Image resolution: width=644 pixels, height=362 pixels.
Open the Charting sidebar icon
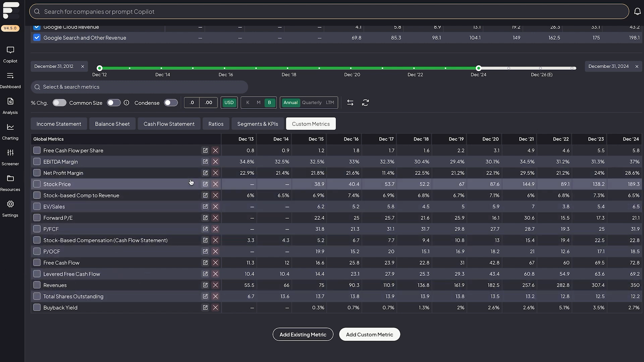tap(10, 127)
